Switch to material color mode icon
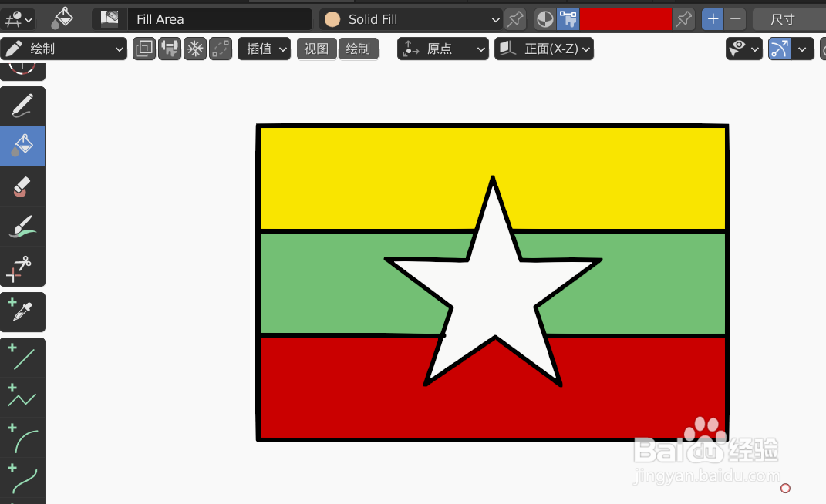This screenshot has width=826, height=504. tap(545, 19)
